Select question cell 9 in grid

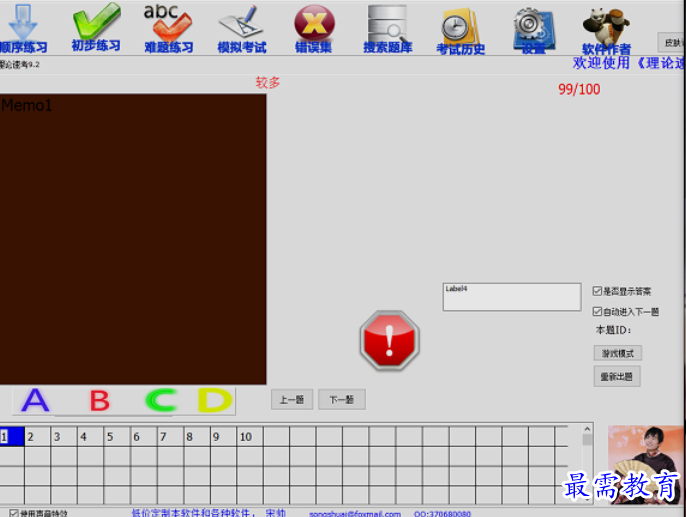pos(223,437)
